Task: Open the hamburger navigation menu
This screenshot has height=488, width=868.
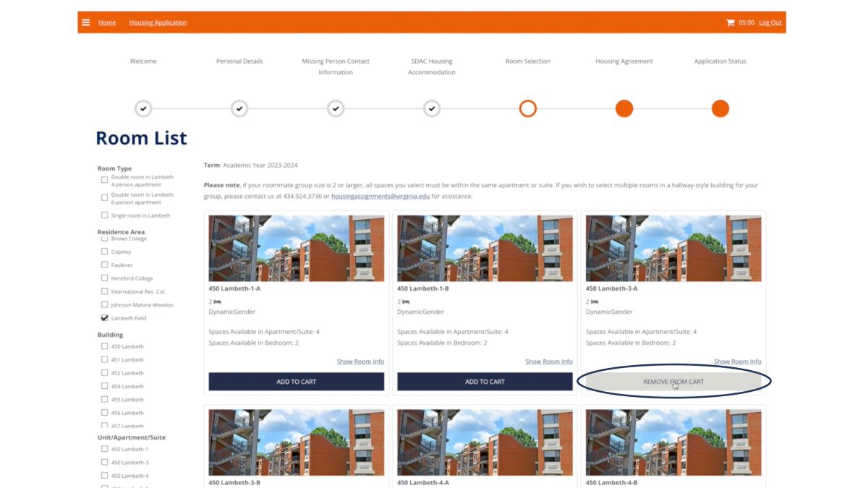Action: (x=86, y=22)
